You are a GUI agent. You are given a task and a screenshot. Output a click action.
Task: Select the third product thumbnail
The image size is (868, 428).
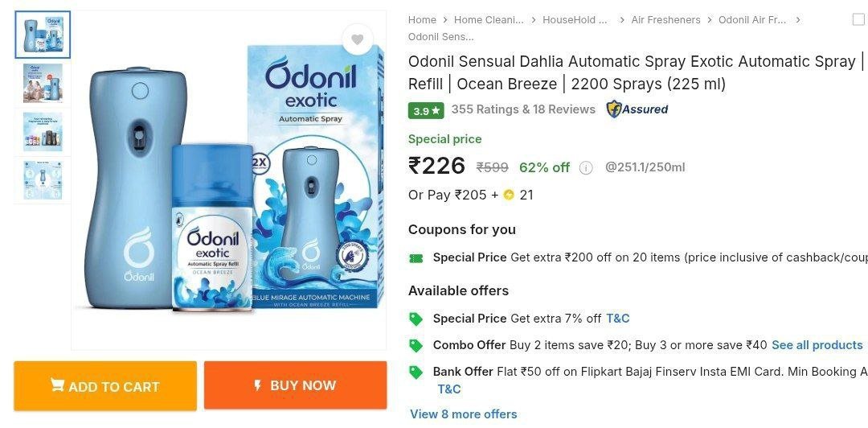[43, 133]
